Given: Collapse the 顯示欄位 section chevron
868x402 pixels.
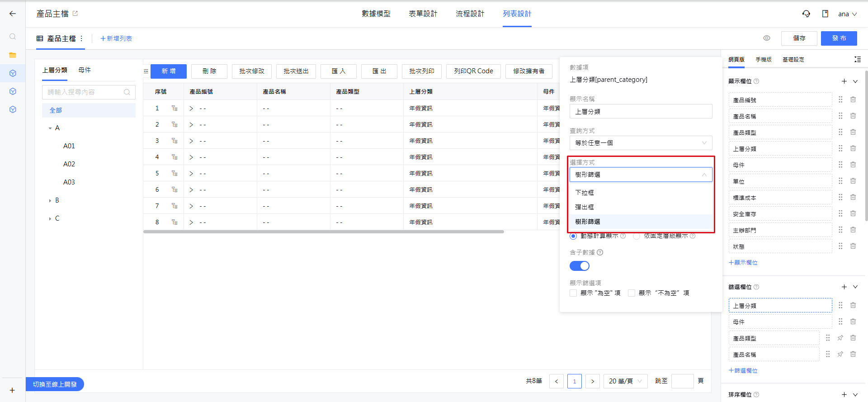Looking at the screenshot, I should click(855, 81).
